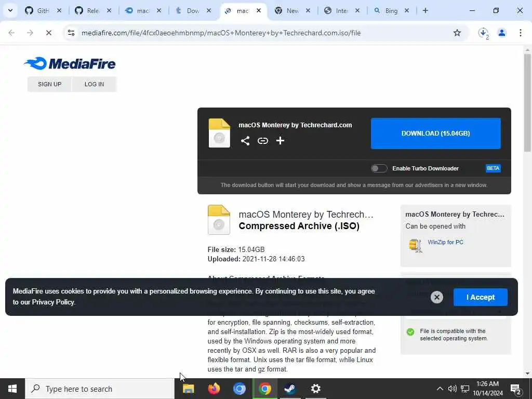Viewport: 532px width, 399px height.
Task: Open the Privacy Policy link
Action: coord(53,302)
